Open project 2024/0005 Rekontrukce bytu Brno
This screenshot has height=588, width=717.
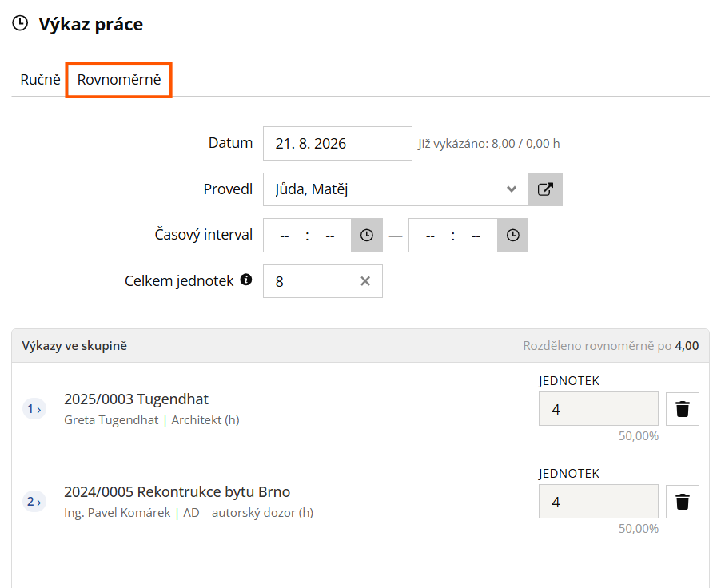[177, 492]
